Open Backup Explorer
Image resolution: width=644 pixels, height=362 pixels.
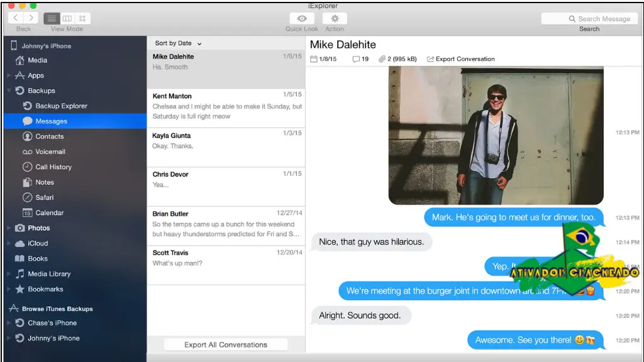(55, 106)
